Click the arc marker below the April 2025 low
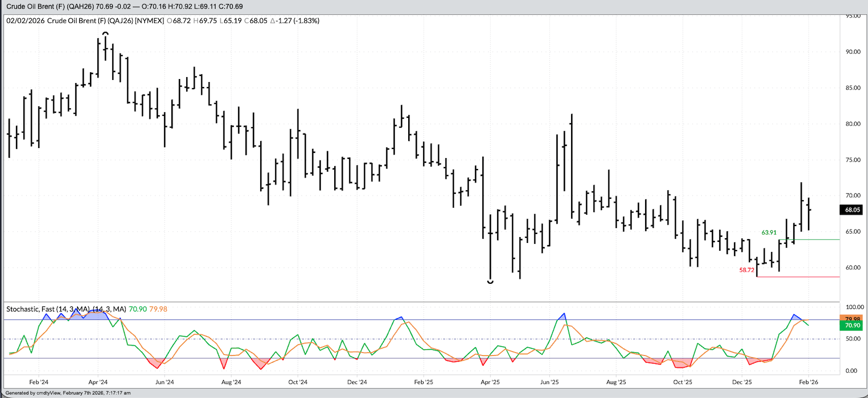Viewport: 868px width, 398px height. [490, 282]
